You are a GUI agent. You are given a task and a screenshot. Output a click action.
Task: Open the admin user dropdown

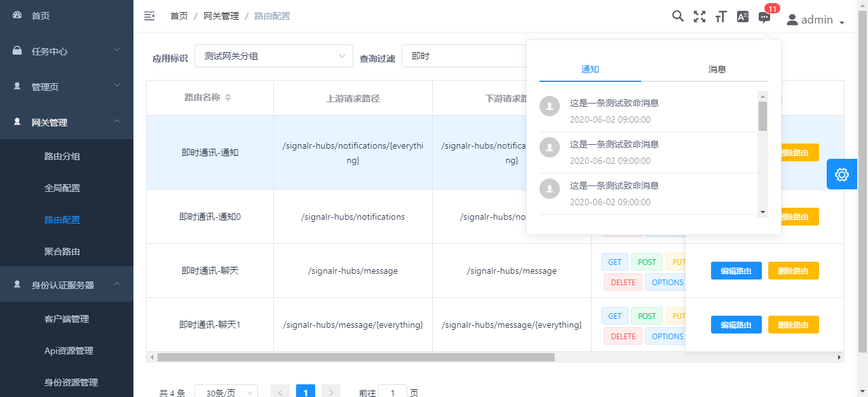pos(815,20)
